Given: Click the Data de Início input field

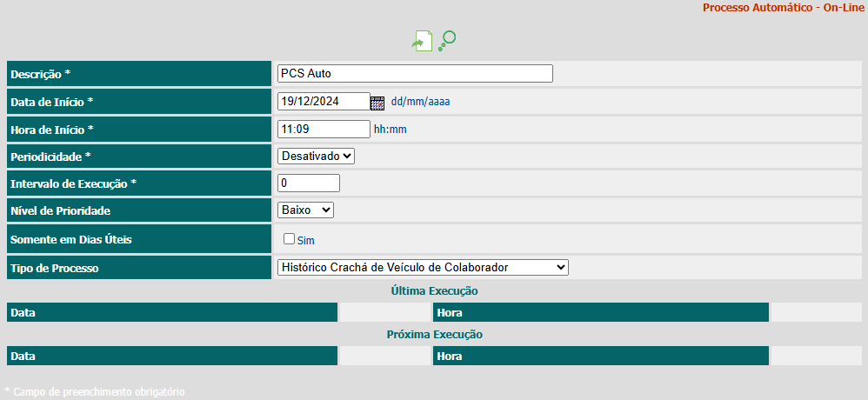Looking at the screenshot, I should (324, 101).
